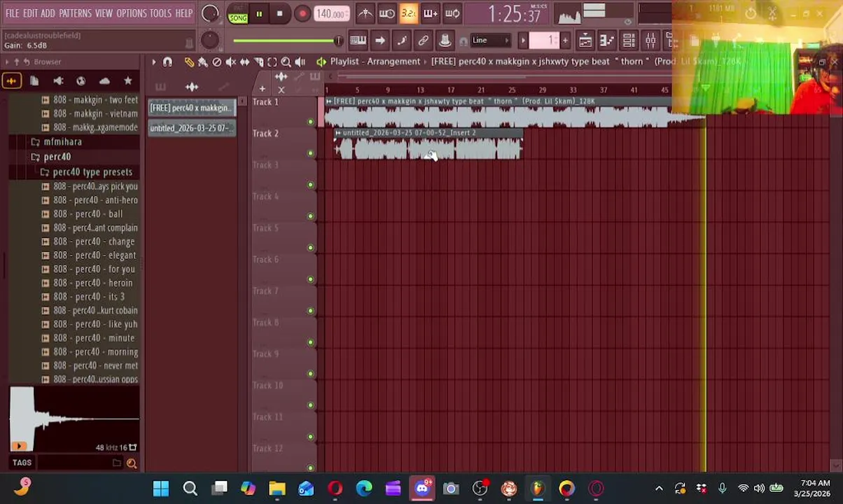Open the OPTIONS menu
This screenshot has width=843, height=504.
(132, 13)
